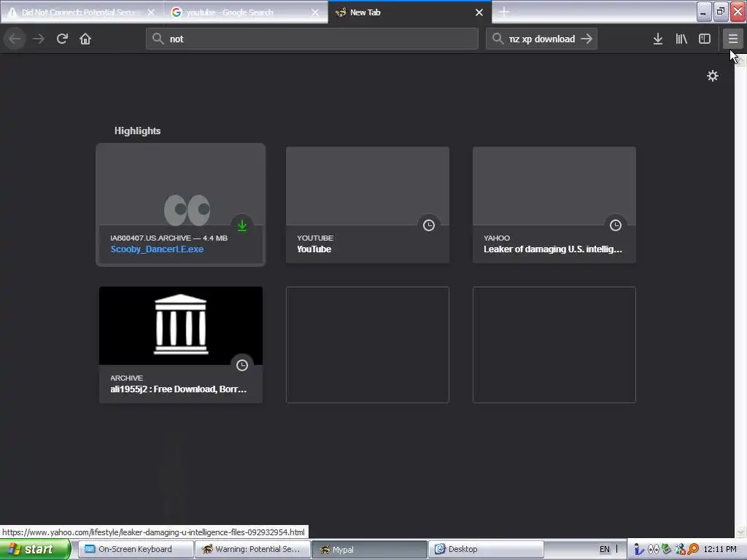Viewport: 747px width, 560px height.
Task: Switch to Mypal taskbar item
Action: tap(369, 549)
